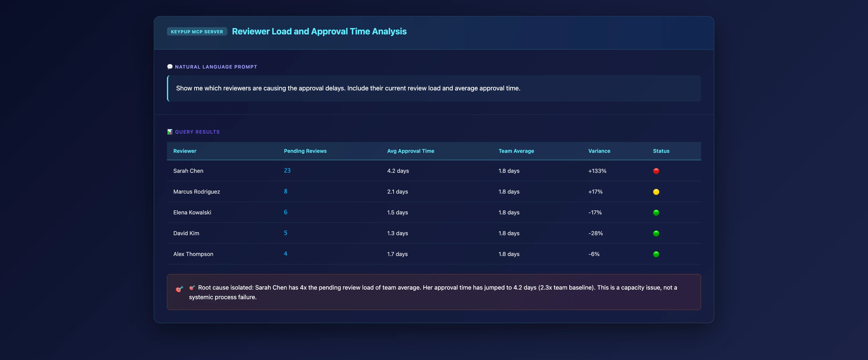Image resolution: width=868 pixels, height=360 pixels.
Task: Click Team Average 1.8 days in Sarah Chen's row
Action: pos(509,171)
